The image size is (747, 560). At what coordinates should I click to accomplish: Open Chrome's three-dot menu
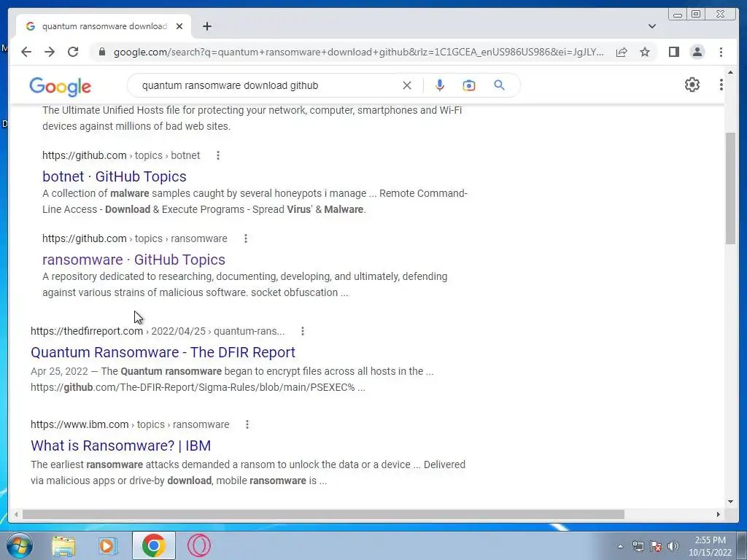(721, 52)
